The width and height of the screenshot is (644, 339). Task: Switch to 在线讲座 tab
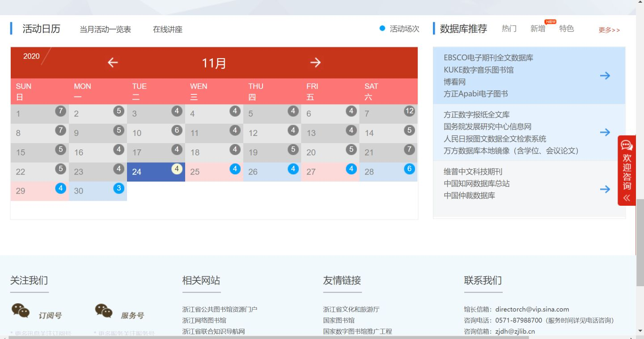coord(168,30)
